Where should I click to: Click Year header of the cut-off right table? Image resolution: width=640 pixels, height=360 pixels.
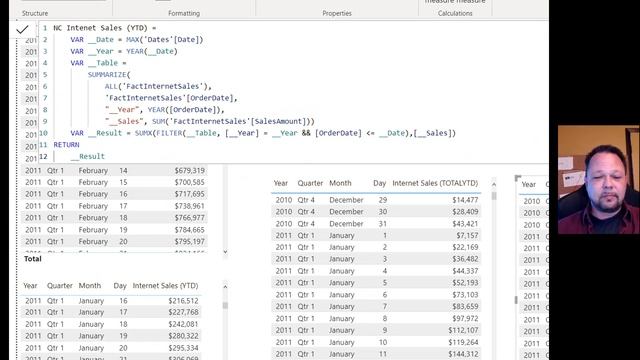pyautogui.click(x=529, y=184)
